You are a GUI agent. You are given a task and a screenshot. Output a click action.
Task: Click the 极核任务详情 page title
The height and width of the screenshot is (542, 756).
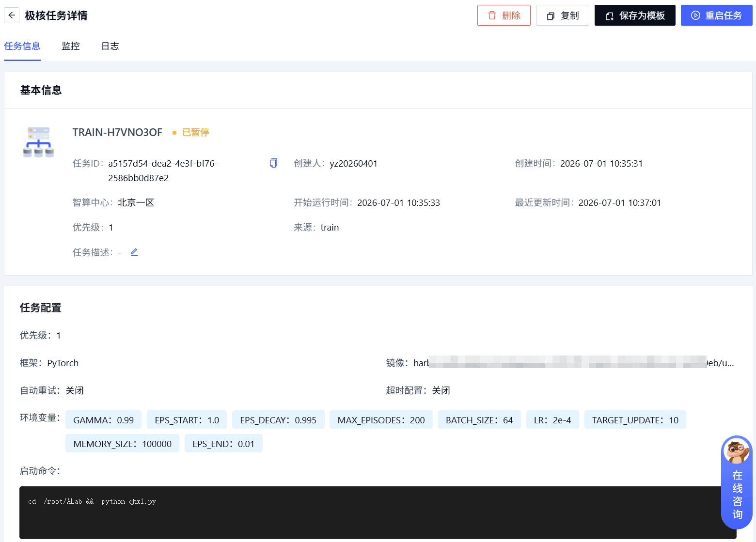(56, 15)
